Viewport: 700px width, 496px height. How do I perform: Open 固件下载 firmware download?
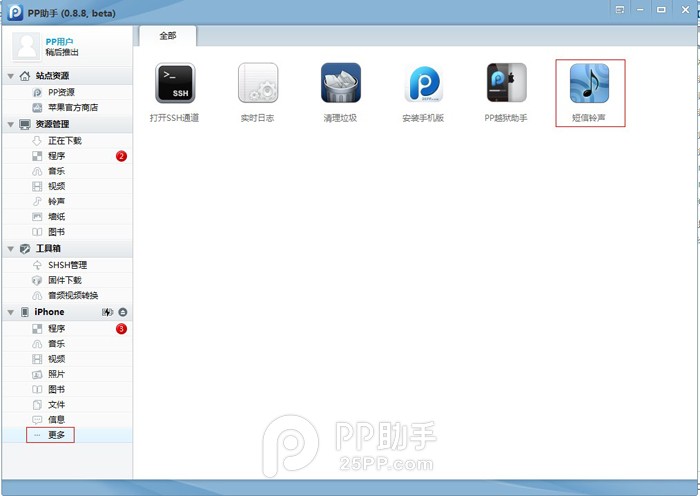67,280
